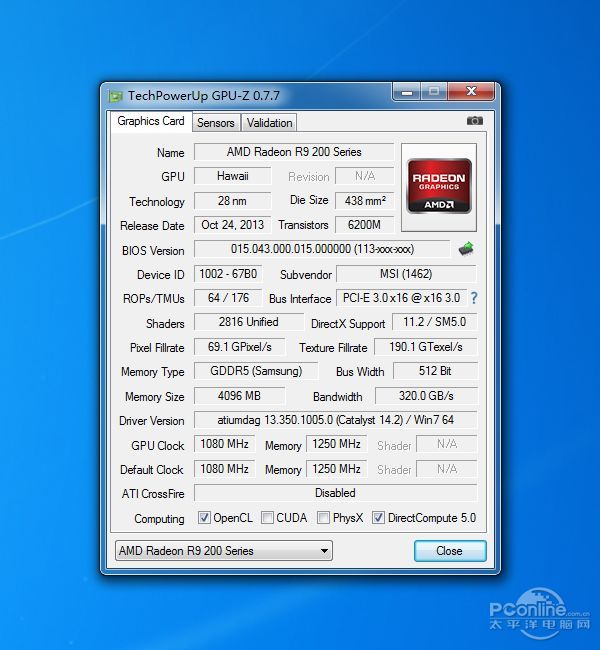Click the Driver Version field atiumdag 13.350.1005.0
The width and height of the screenshot is (600, 650).
[x=335, y=420]
